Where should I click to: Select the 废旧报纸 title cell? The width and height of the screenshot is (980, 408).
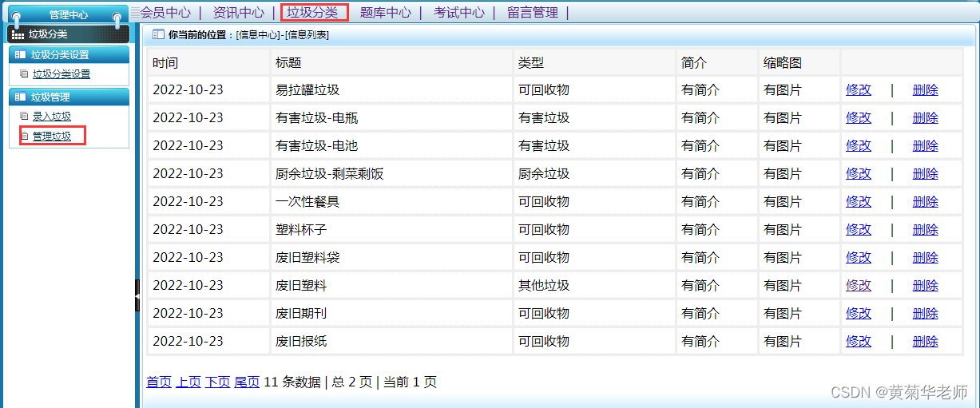(392, 342)
